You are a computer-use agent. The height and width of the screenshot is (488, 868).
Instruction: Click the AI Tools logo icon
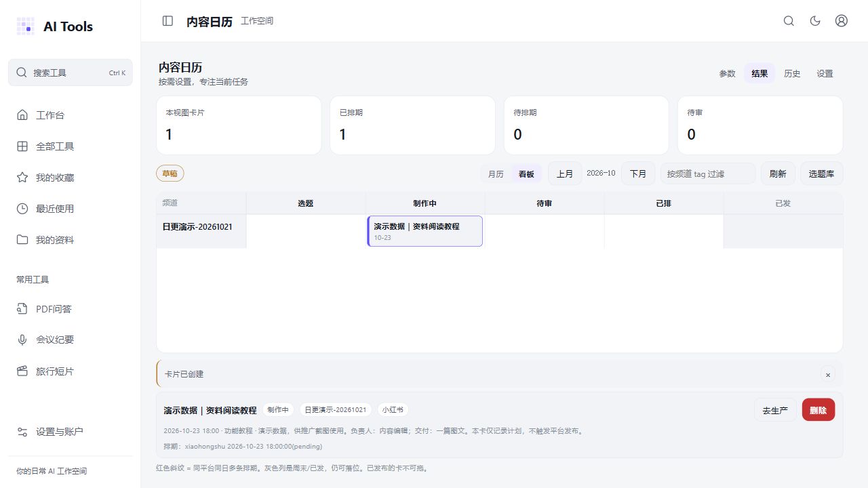point(25,26)
